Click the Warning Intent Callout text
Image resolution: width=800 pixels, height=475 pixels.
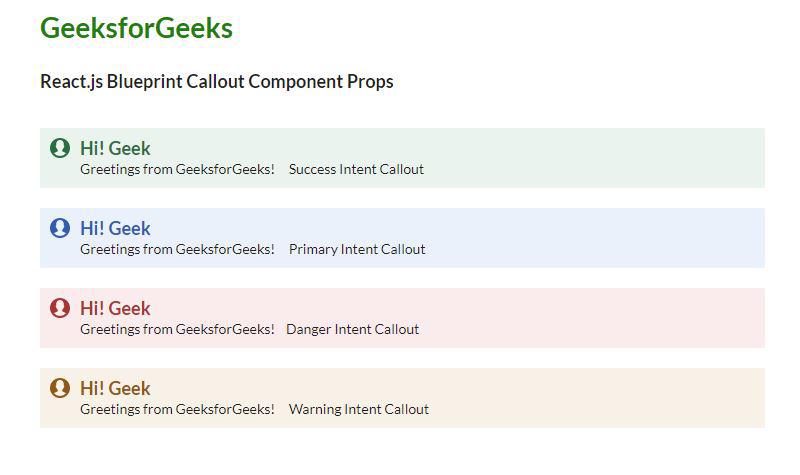(358, 410)
